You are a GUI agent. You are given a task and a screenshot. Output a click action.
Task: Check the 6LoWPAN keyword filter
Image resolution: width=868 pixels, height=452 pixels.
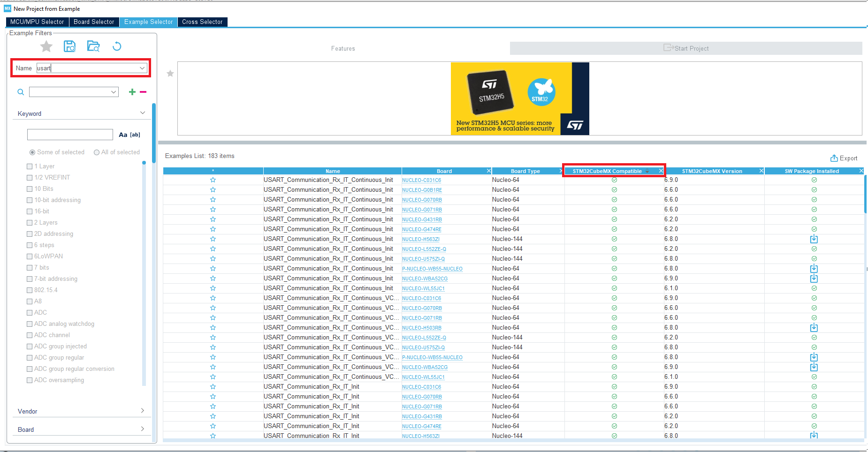coord(30,256)
